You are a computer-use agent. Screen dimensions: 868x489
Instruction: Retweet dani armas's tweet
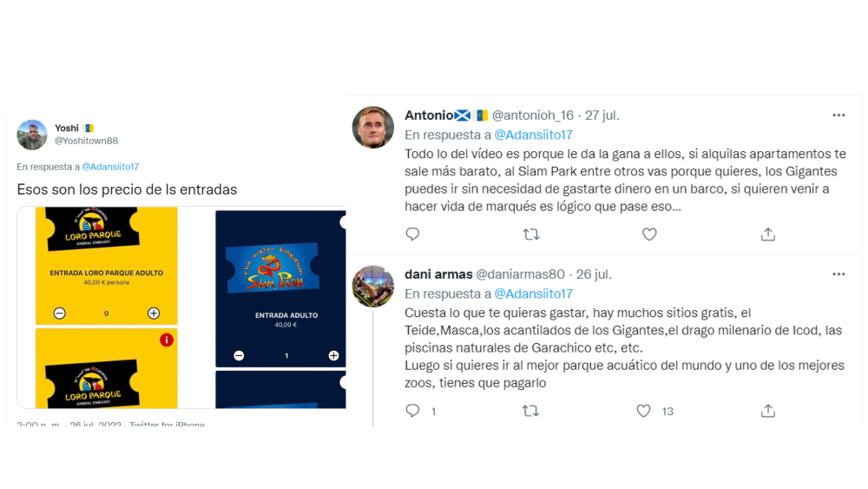[x=530, y=410]
